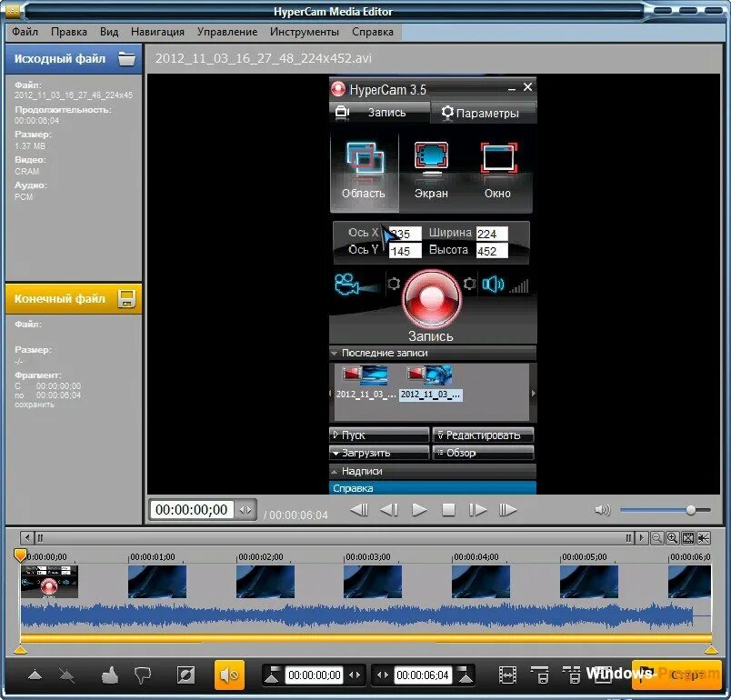The image size is (731, 700).
Task: Zoom in the timeline
Action: pyautogui.click(x=672, y=538)
